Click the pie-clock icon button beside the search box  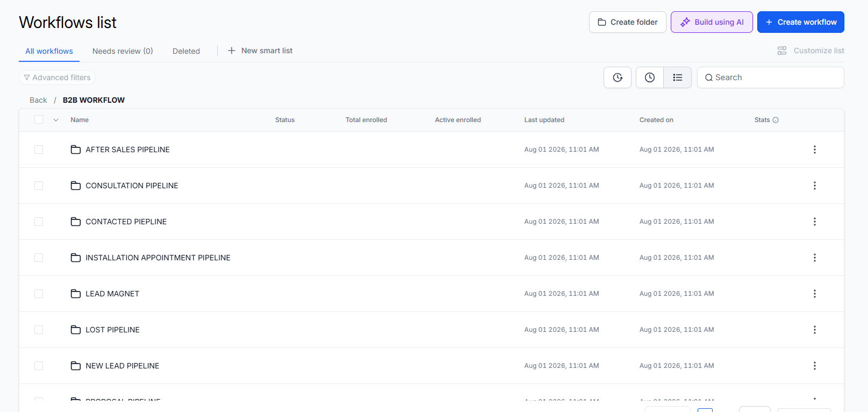[618, 77]
